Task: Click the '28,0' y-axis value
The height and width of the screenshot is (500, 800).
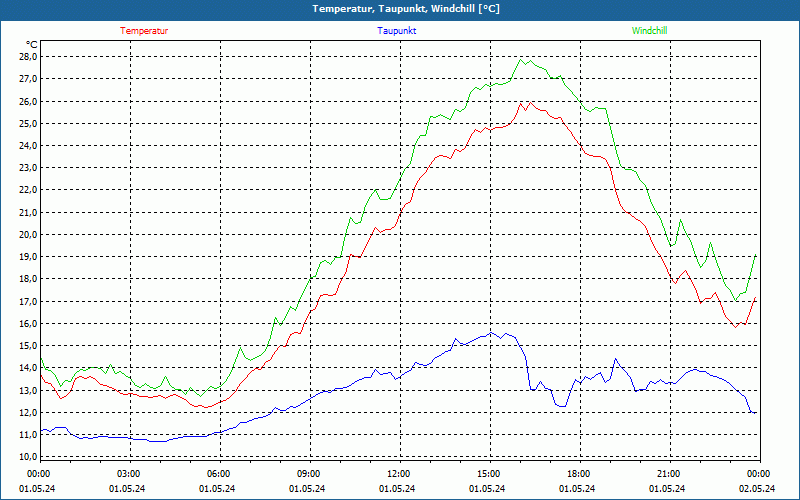Action: click(28, 56)
